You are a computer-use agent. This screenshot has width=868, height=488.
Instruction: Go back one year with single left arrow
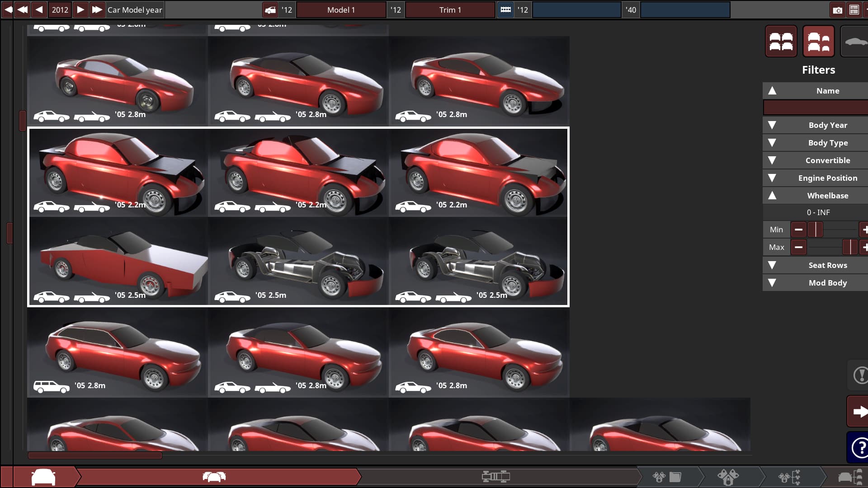point(39,10)
